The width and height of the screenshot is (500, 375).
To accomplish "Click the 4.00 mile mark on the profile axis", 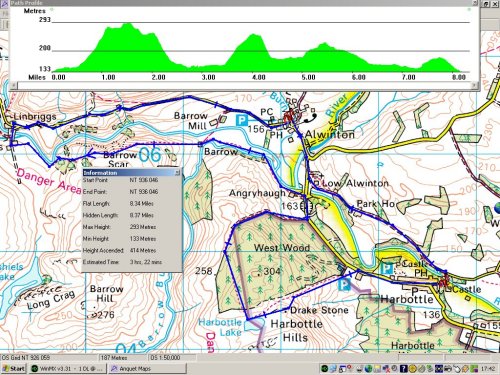I will pyautogui.click(x=258, y=77).
